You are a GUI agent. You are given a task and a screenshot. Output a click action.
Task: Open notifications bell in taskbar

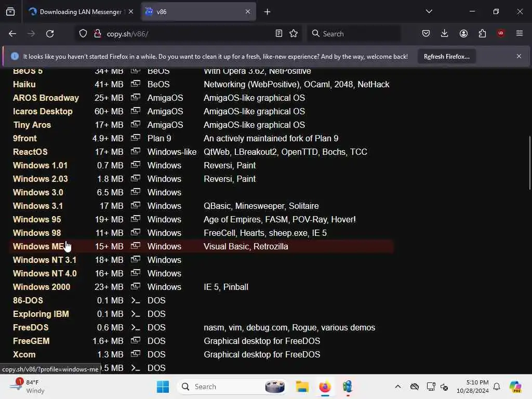(496, 387)
